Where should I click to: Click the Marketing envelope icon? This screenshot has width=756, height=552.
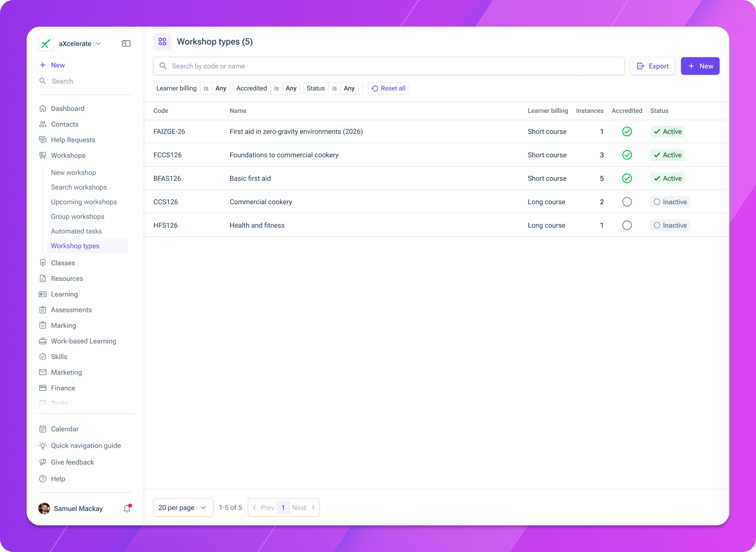point(43,372)
